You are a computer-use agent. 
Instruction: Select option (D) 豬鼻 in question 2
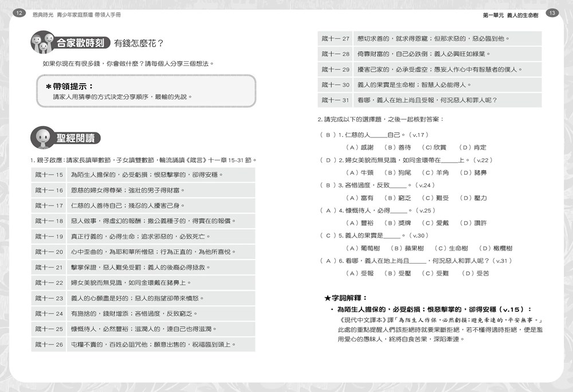pos(473,173)
